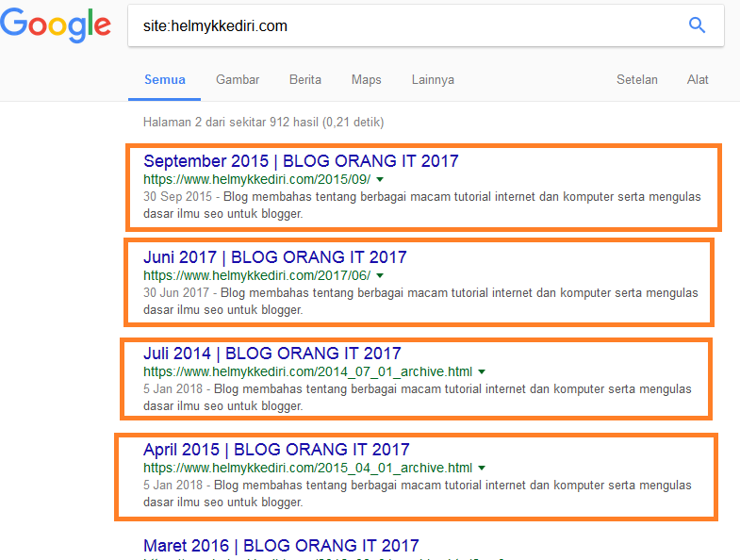The width and height of the screenshot is (740, 560).
Task: Click the snippet dated 30 Sep 2015
Action: [422, 205]
